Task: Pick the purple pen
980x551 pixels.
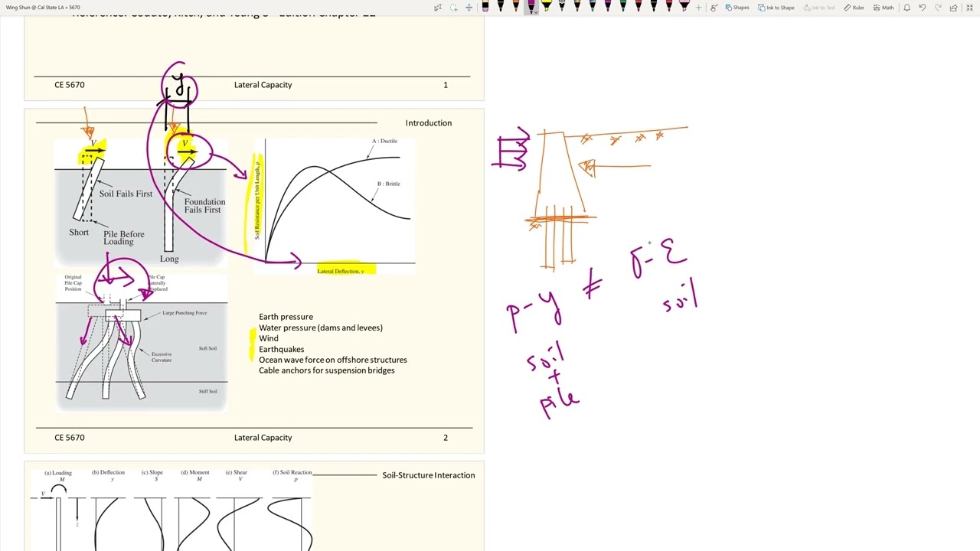Action: (608, 6)
